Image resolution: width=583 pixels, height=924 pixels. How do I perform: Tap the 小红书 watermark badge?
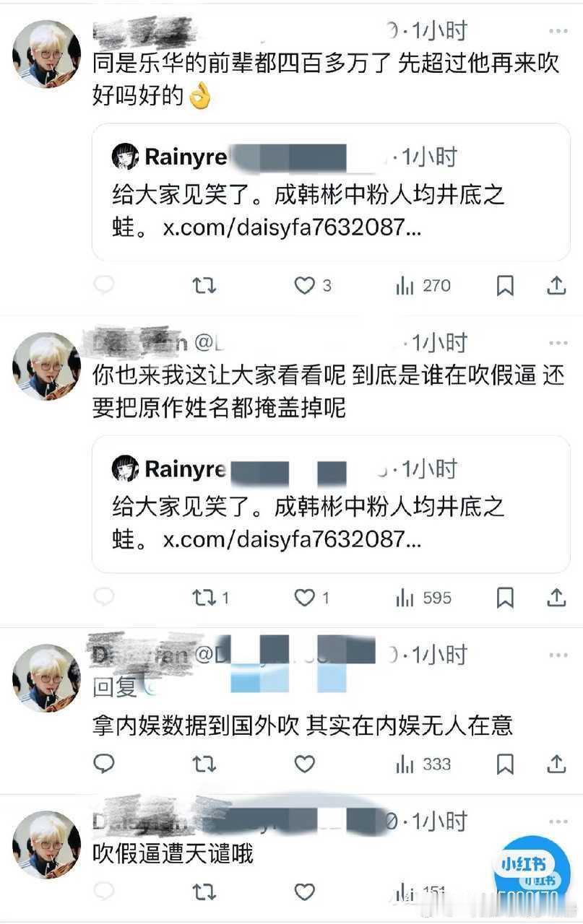click(x=532, y=868)
